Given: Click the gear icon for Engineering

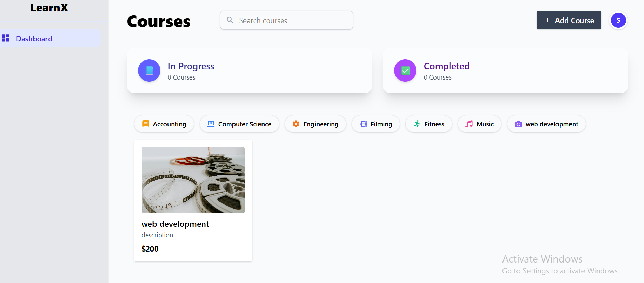Looking at the screenshot, I should 296,124.
